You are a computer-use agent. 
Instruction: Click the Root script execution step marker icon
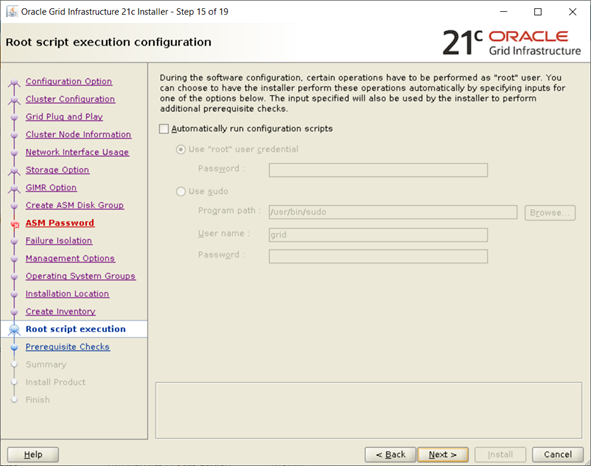click(14, 330)
